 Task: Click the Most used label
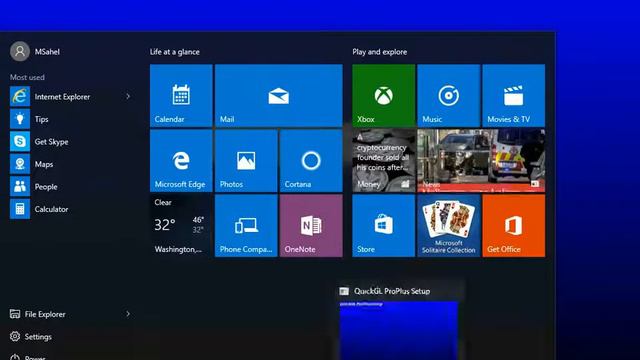tap(27, 77)
